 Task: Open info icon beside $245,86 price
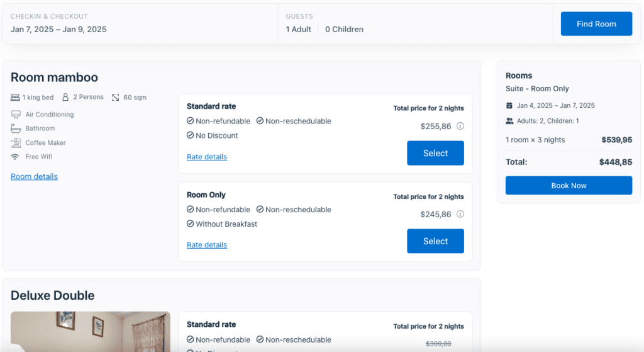click(460, 214)
